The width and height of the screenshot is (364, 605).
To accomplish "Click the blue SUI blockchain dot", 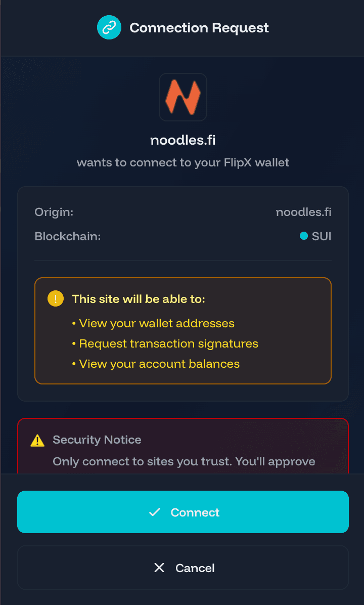I will [x=304, y=236].
